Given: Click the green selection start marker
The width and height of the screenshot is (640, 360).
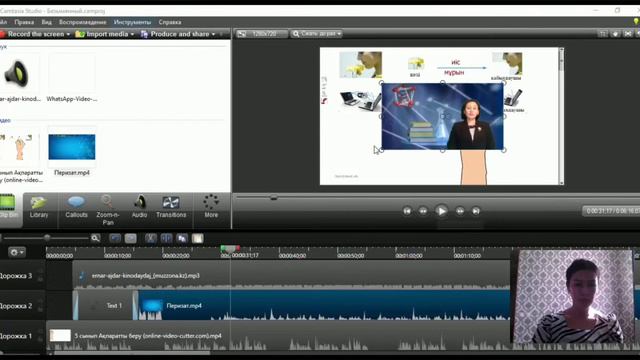Looking at the screenshot, I should (x=223, y=248).
